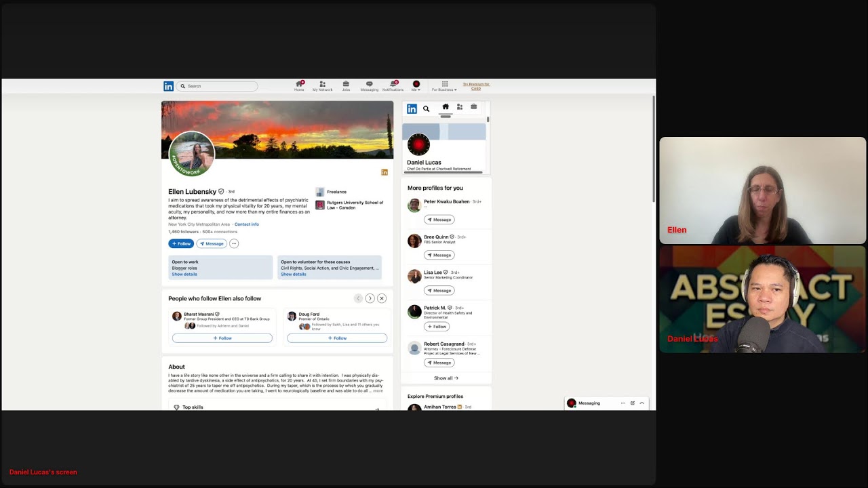Image resolution: width=868 pixels, height=488 pixels.
Task: Open the LinkedIn home logo in main navbar
Action: (168, 86)
